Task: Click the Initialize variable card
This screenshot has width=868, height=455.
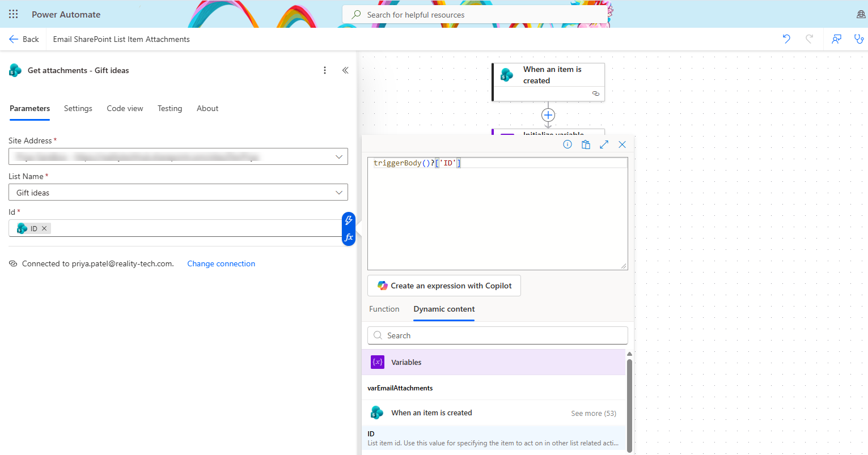Action: [548, 133]
